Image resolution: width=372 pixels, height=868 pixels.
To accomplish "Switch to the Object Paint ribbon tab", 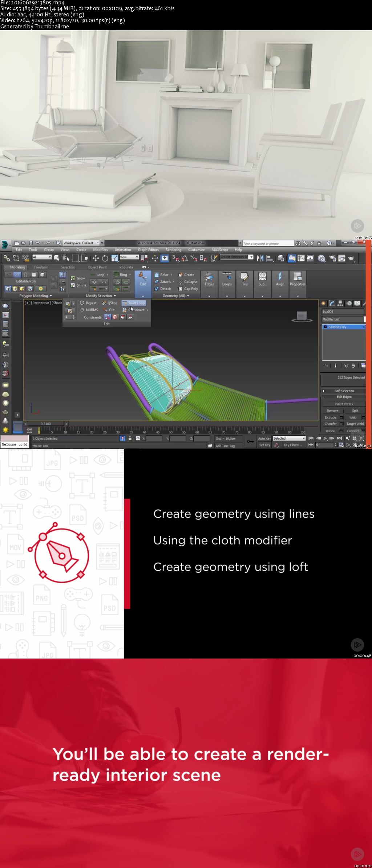I will (97, 267).
